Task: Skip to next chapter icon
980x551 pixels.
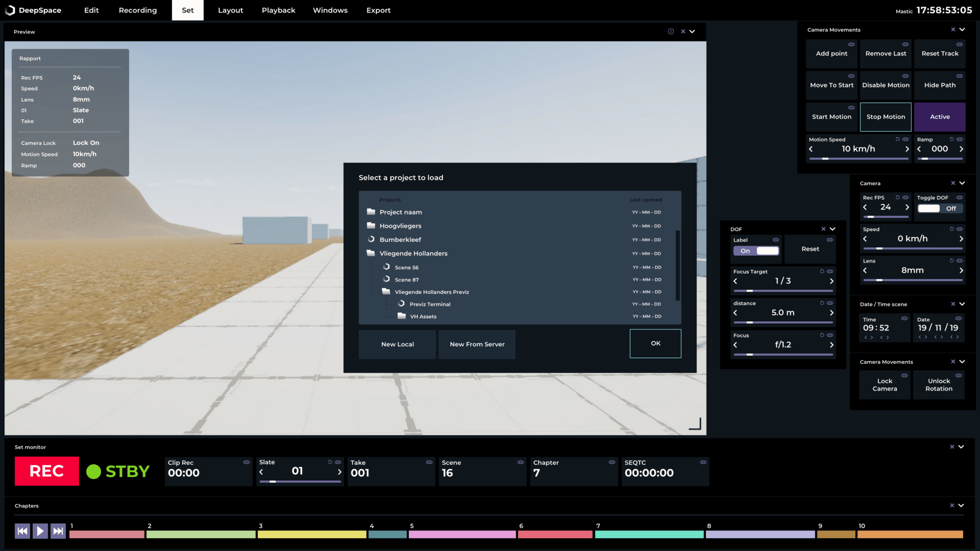Action: (58, 531)
